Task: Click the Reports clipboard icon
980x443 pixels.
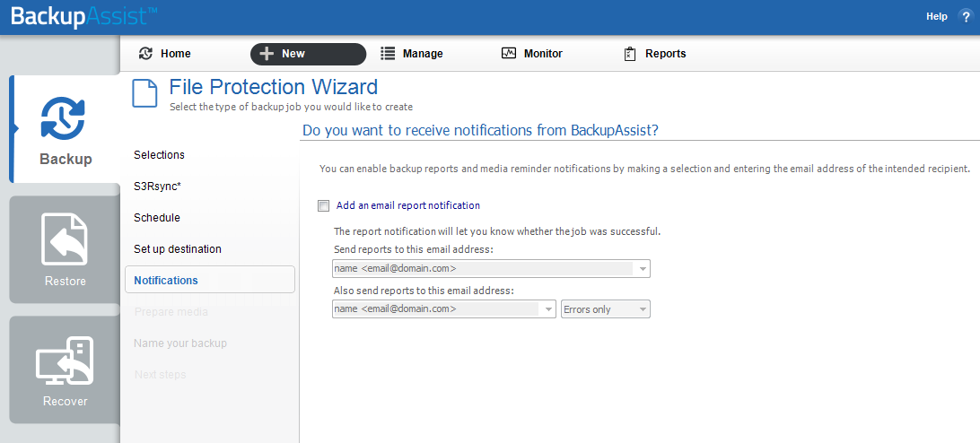Action: click(630, 55)
